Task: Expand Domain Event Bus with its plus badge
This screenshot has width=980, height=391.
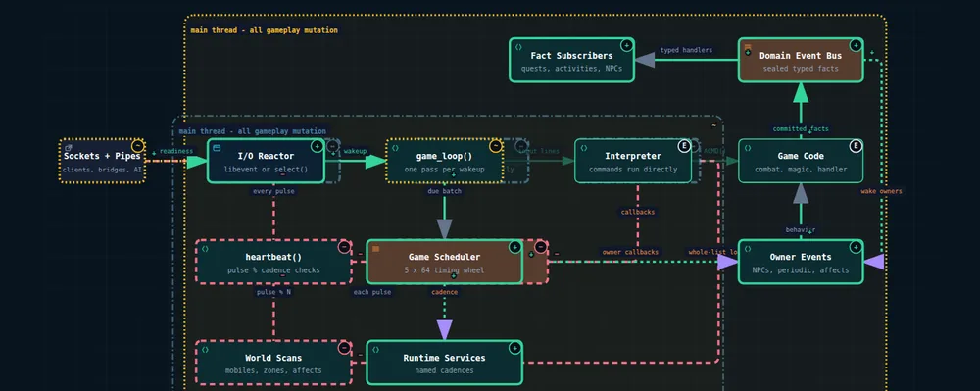Action: [x=856, y=45]
